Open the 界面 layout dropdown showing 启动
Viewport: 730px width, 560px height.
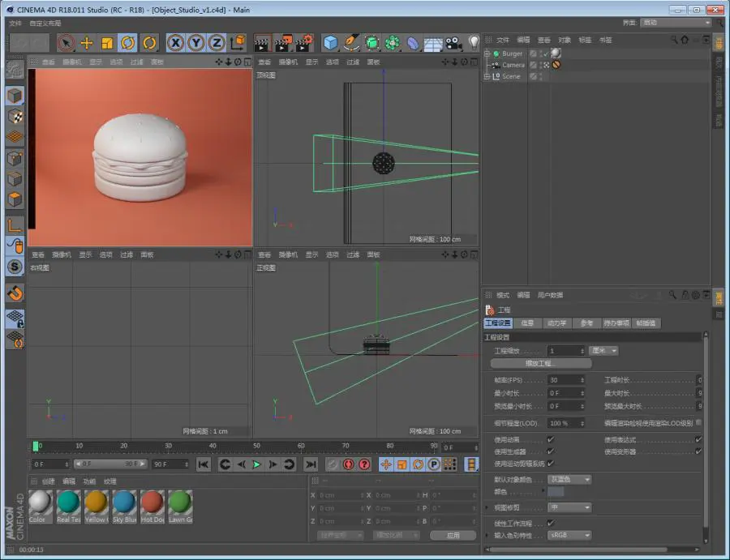click(x=675, y=23)
